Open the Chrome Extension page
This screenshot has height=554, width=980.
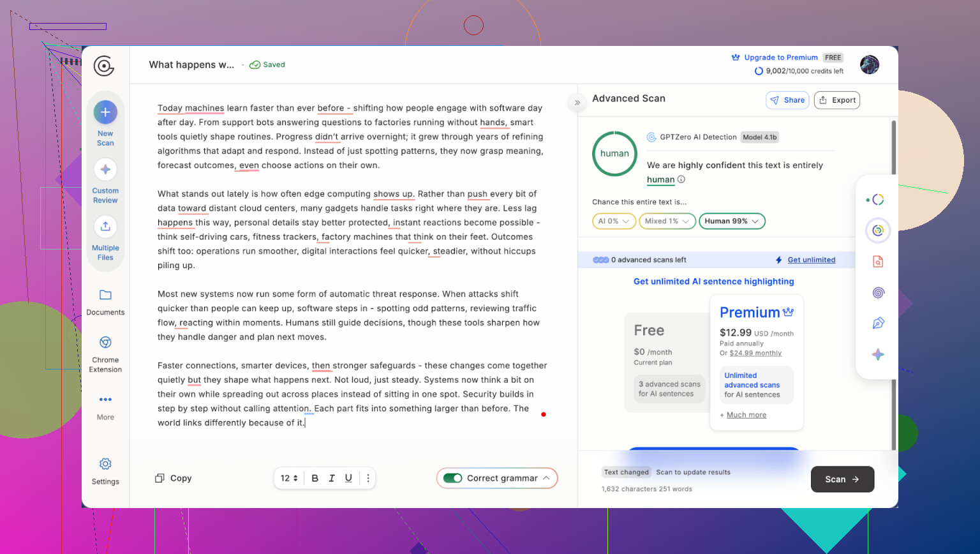(x=105, y=343)
